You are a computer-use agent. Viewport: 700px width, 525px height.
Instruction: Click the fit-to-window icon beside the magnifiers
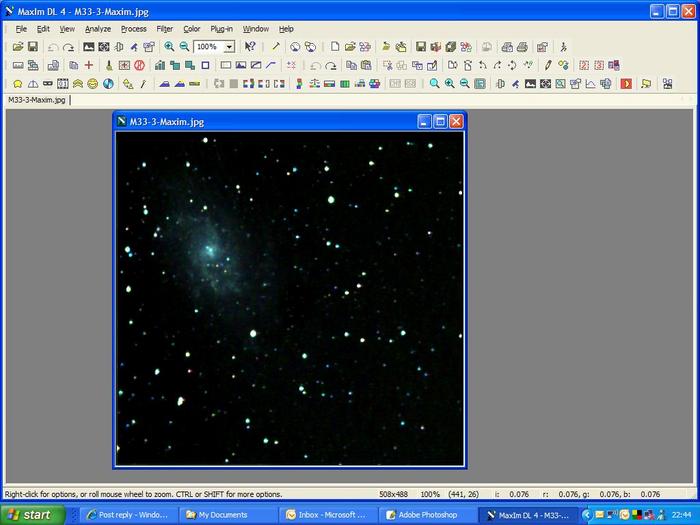point(480,83)
